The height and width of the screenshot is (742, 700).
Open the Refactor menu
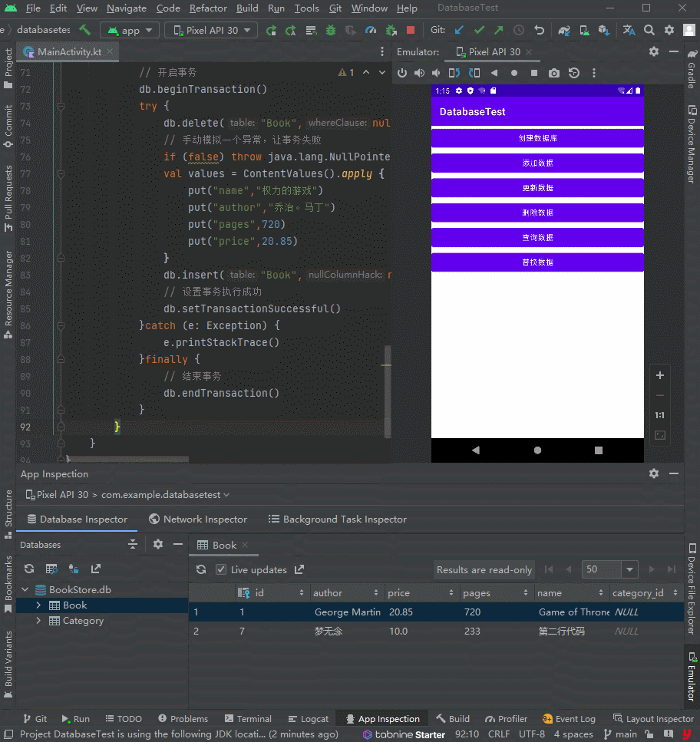[x=207, y=8]
